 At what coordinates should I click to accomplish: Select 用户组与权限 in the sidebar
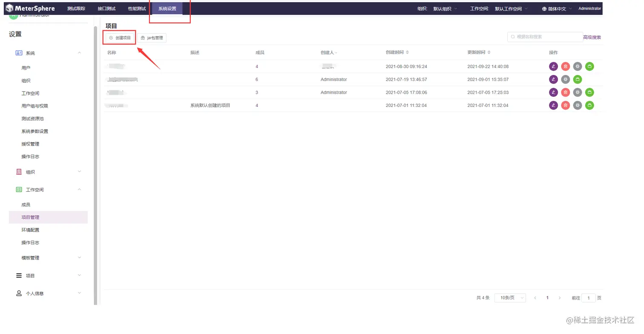(35, 106)
